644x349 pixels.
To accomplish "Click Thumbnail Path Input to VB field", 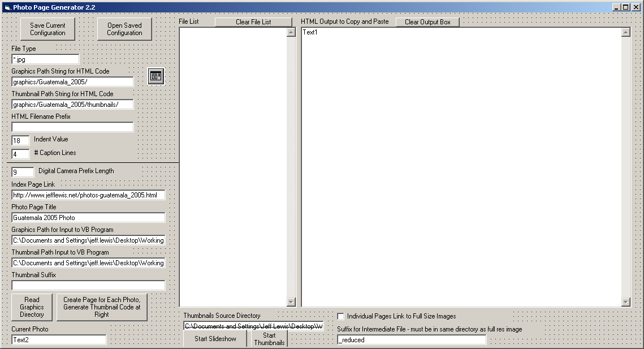I will (88, 262).
